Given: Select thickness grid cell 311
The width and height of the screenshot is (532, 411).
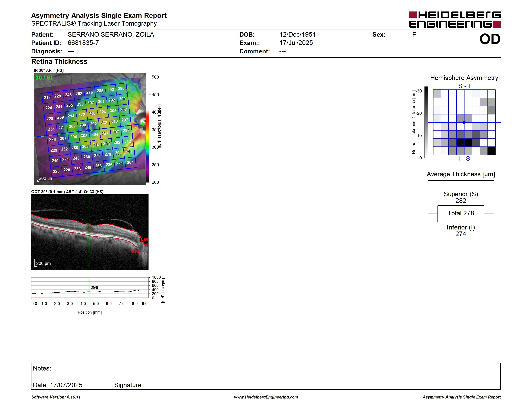Looking at the screenshot, I should tap(129, 152).
